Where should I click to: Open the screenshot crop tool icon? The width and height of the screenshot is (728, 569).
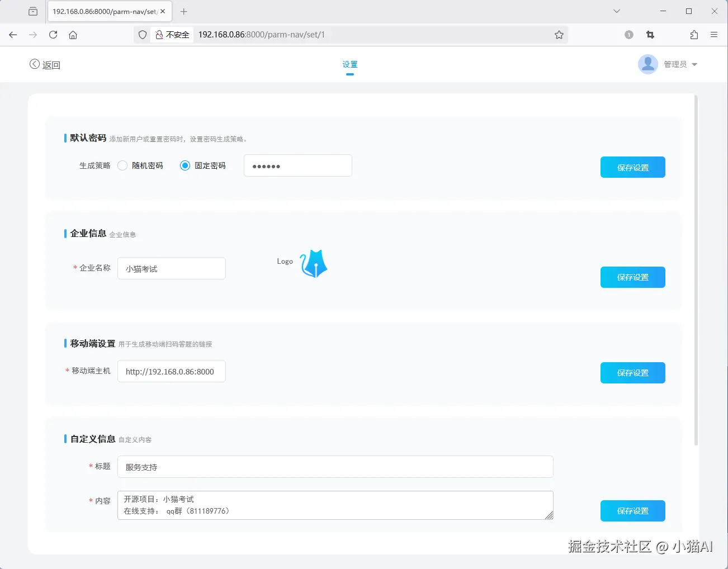pos(650,34)
